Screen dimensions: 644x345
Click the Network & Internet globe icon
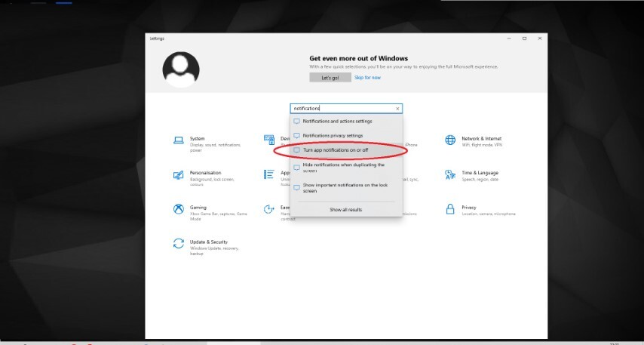coord(450,140)
